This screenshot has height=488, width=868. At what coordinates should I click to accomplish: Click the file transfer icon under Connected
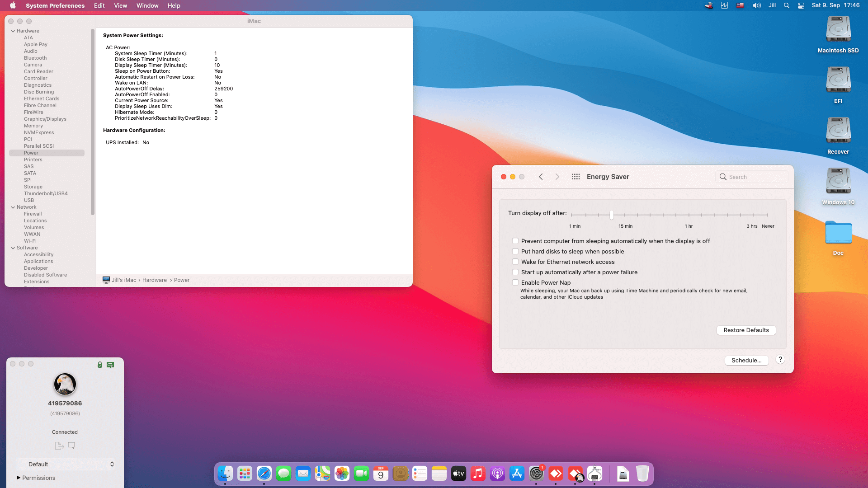pos(59,446)
